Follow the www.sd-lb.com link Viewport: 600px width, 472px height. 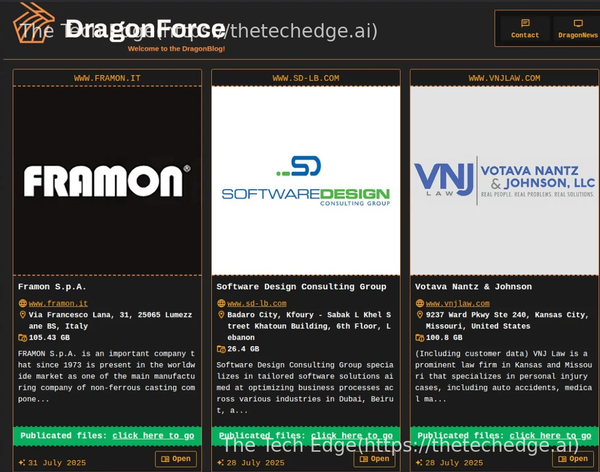[x=257, y=303]
